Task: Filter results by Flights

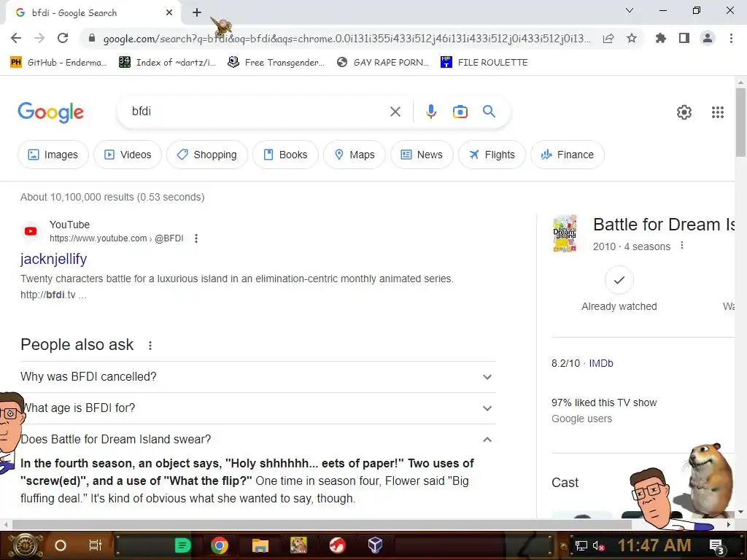Action: tap(492, 155)
